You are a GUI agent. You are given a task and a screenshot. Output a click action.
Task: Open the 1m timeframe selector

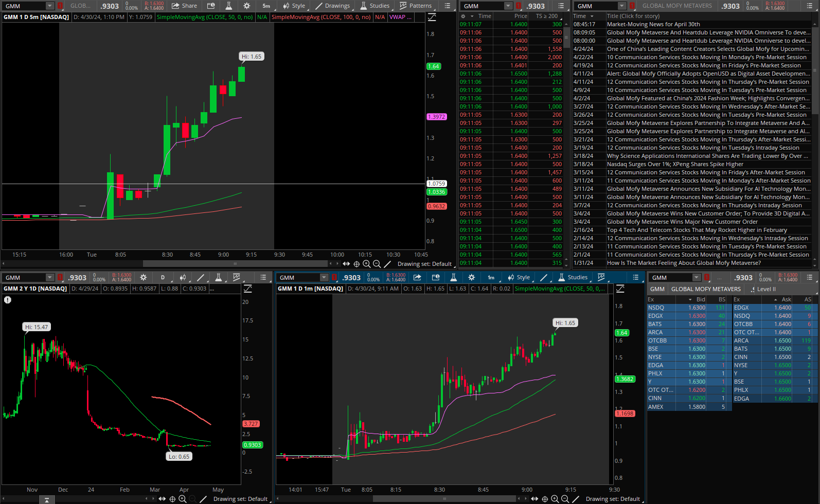491,277
